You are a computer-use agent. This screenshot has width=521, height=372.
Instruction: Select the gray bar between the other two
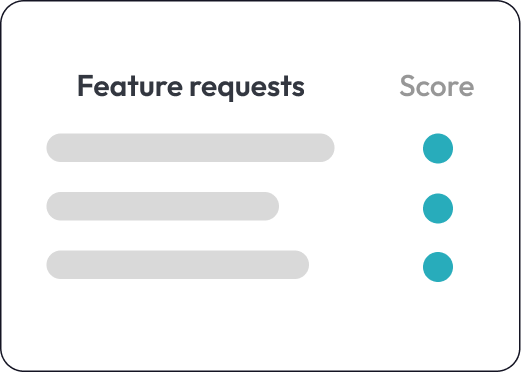(163, 206)
